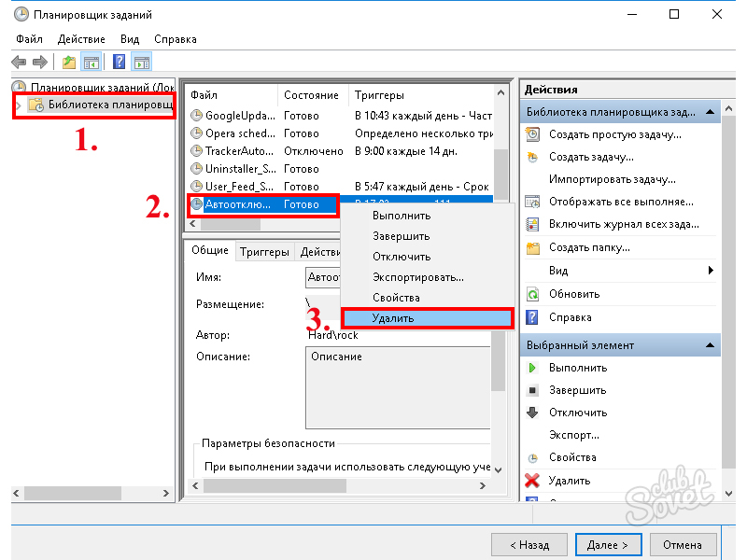Image resolution: width=747 pixels, height=560 pixels.
Task: Choose Удалить in the context menu
Action: point(427,318)
